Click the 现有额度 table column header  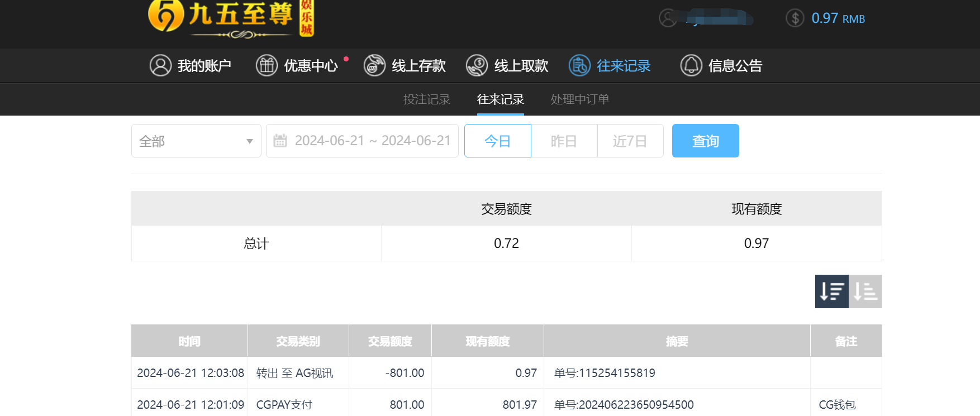[488, 341]
